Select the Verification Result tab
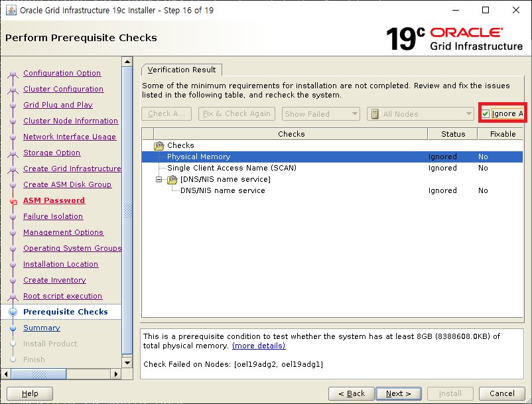Viewport: 532px width, 404px height. [x=182, y=70]
